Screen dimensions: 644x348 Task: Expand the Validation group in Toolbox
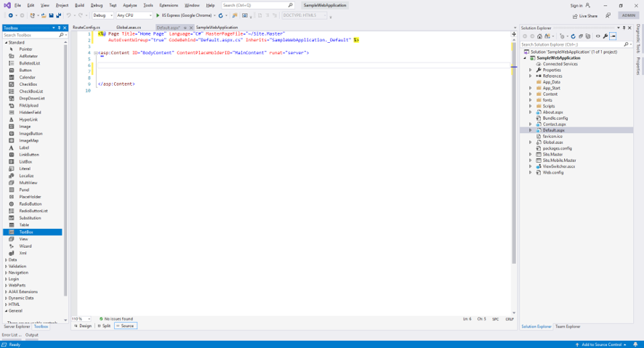pyautogui.click(x=6, y=267)
